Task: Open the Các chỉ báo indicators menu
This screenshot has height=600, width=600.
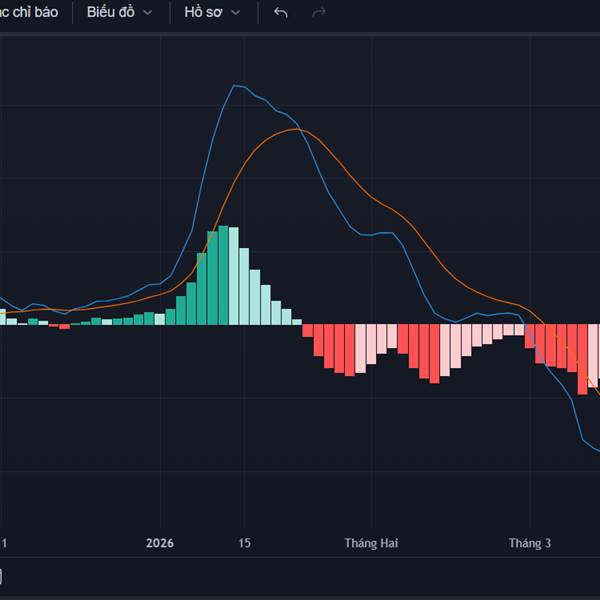Action: [x=30, y=13]
